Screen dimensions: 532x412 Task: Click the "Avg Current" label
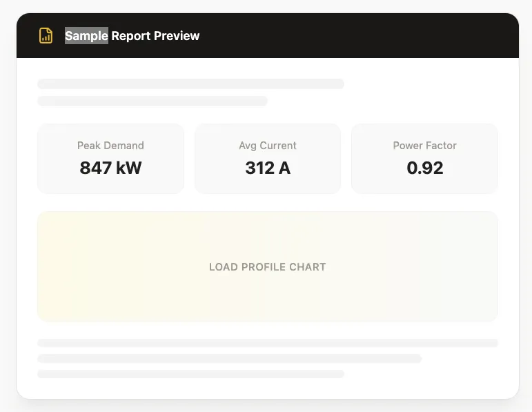click(x=268, y=146)
